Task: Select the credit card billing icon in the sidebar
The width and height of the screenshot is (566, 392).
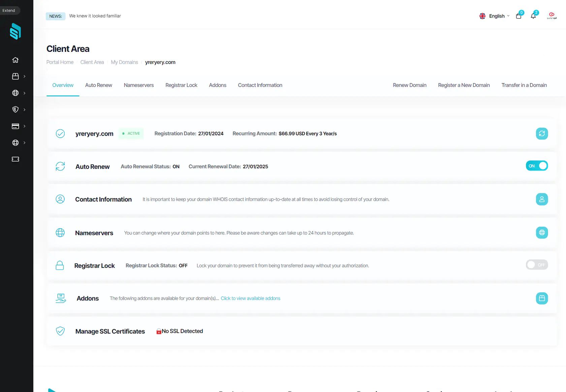Action: click(15, 126)
